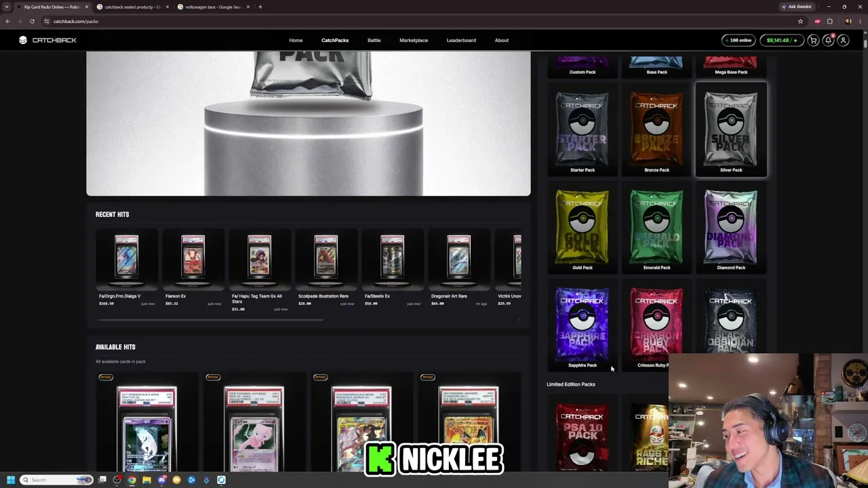Click the Recent Hits horizontal scrollbar
The width and height of the screenshot is (868, 488).
tap(211, 320)
